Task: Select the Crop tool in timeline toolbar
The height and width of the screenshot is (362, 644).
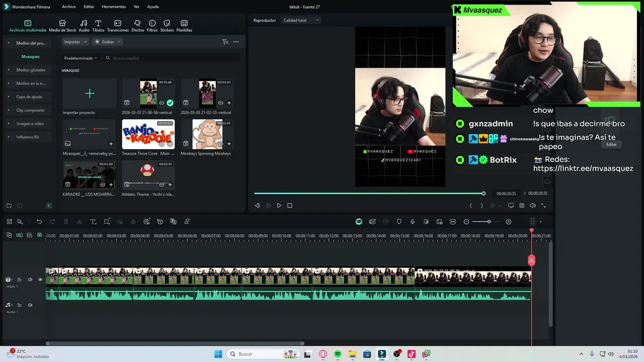Action: 107,222
